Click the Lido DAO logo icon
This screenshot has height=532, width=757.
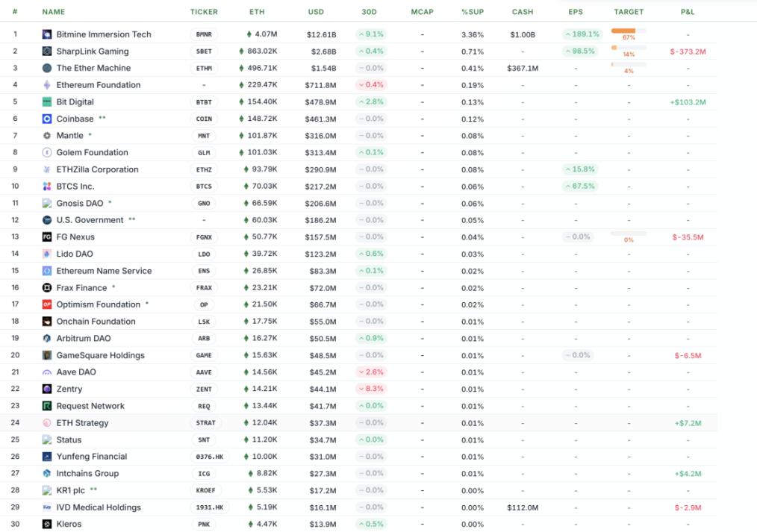pos(47,254)
